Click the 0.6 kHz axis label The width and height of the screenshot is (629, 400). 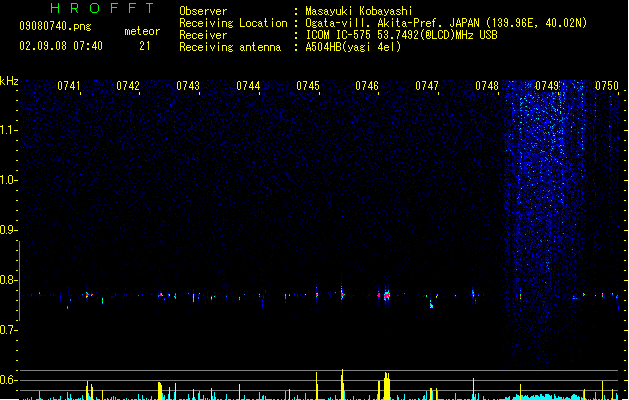point(8,380)
